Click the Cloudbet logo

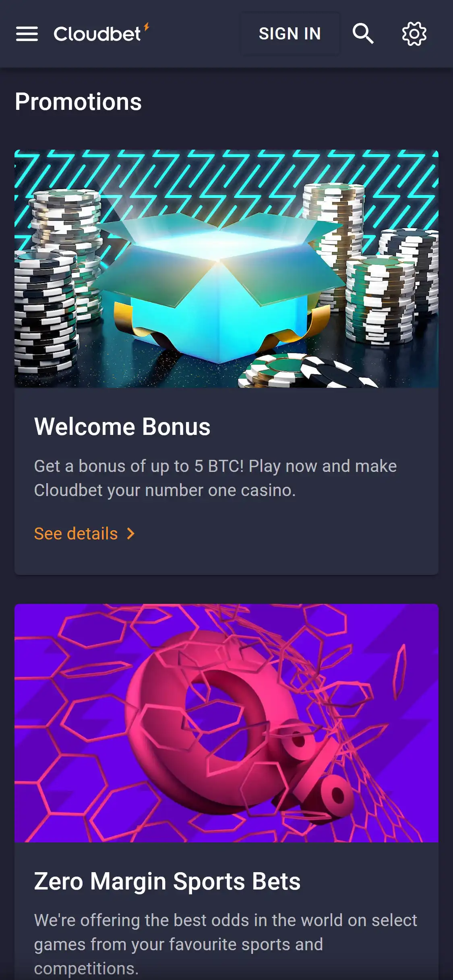(x=101, y=33)
